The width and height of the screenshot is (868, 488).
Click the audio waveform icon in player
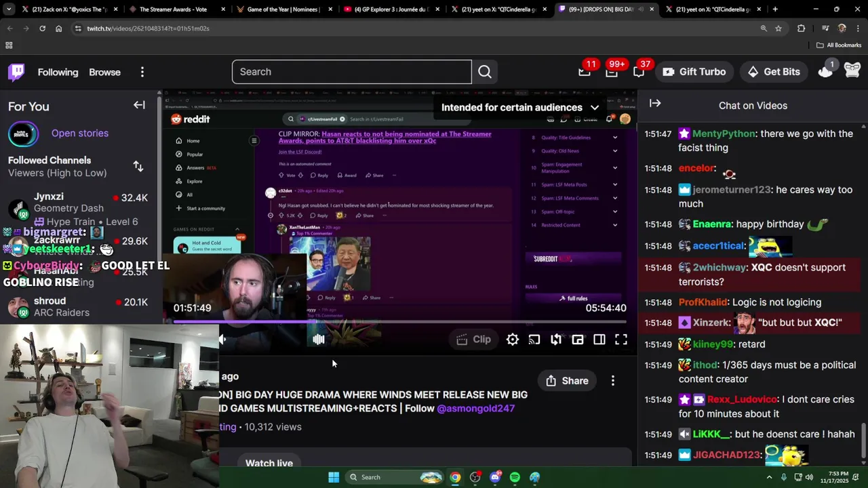319,340
